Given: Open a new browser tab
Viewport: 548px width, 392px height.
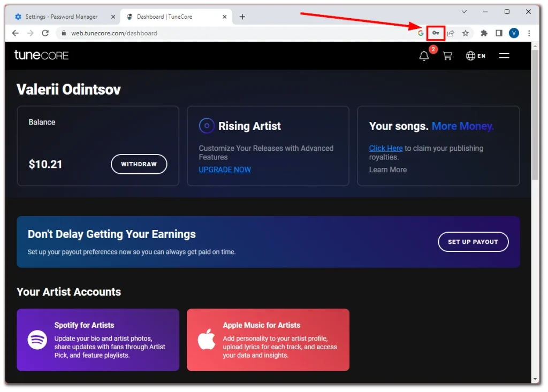Looking at the screenshot, I should click(x=242, y=17).
